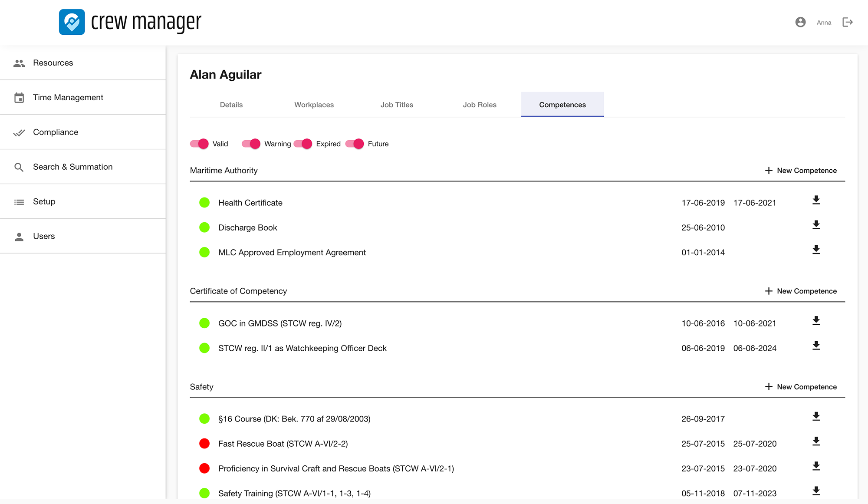Toggle off the Valid filter switch
Image resolution: width=868 pixels, height=504 pixels.
(x=200, y=144)
